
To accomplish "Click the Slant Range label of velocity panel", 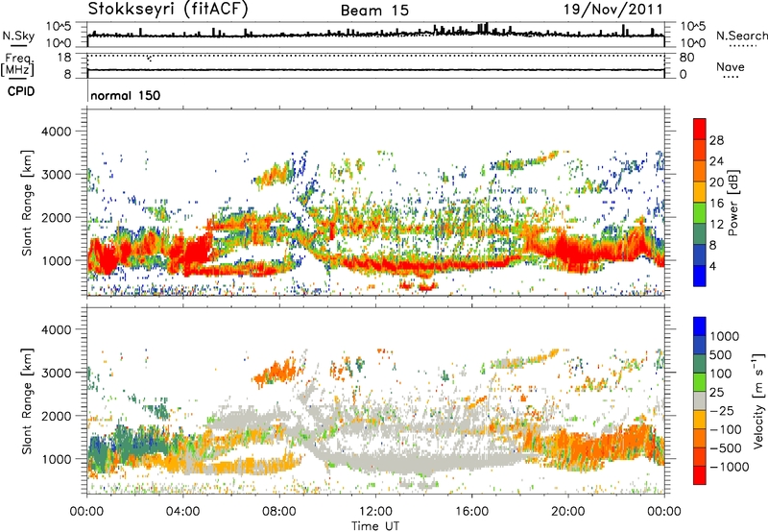I will [27, 401].
